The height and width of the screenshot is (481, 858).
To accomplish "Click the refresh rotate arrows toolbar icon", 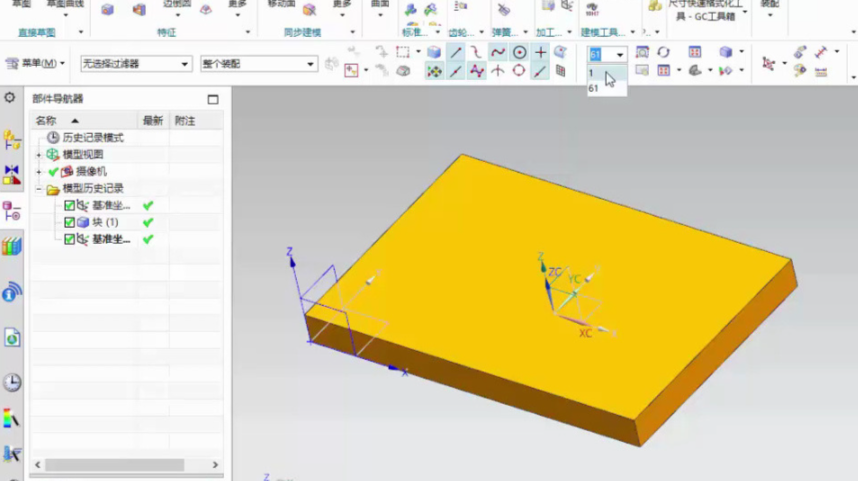I will 663,52.
